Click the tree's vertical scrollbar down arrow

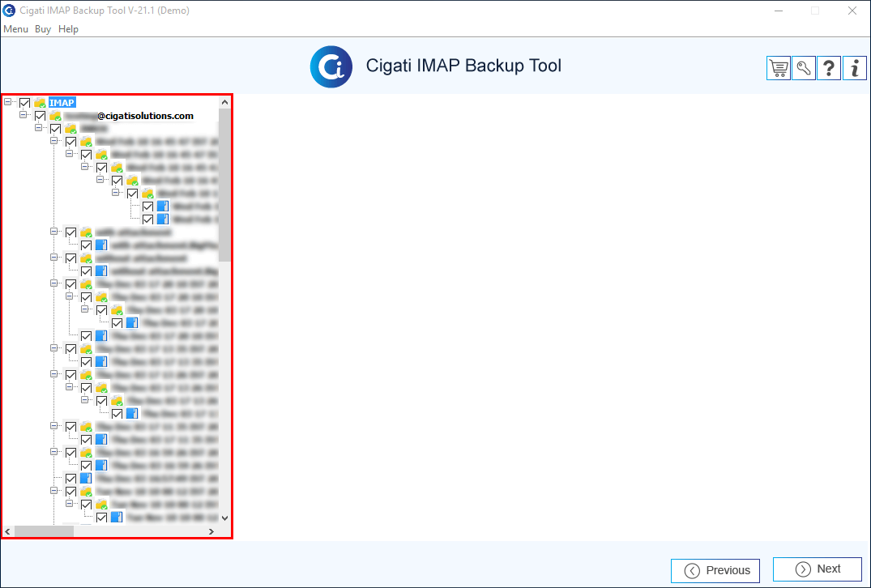(x=224, y=518)
